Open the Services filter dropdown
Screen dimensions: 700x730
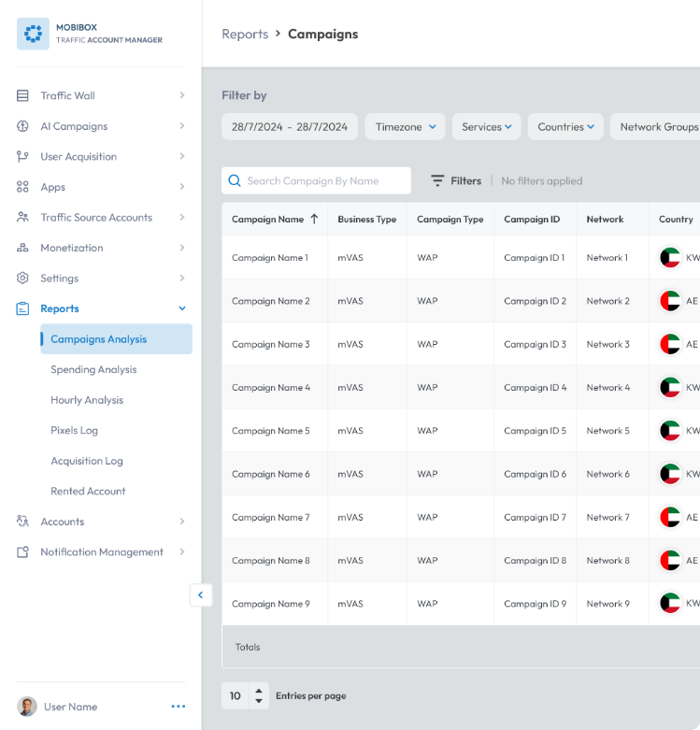tap(486, 126)
